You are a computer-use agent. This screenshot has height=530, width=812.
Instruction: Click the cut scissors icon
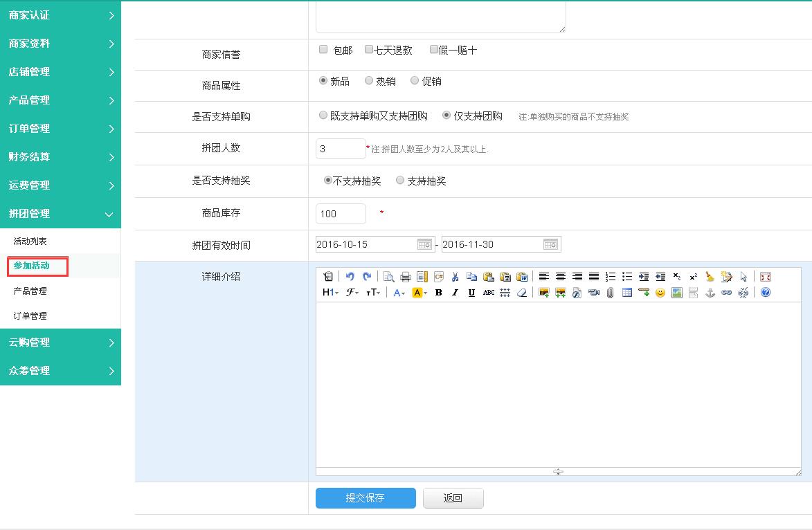coord(455,277)
